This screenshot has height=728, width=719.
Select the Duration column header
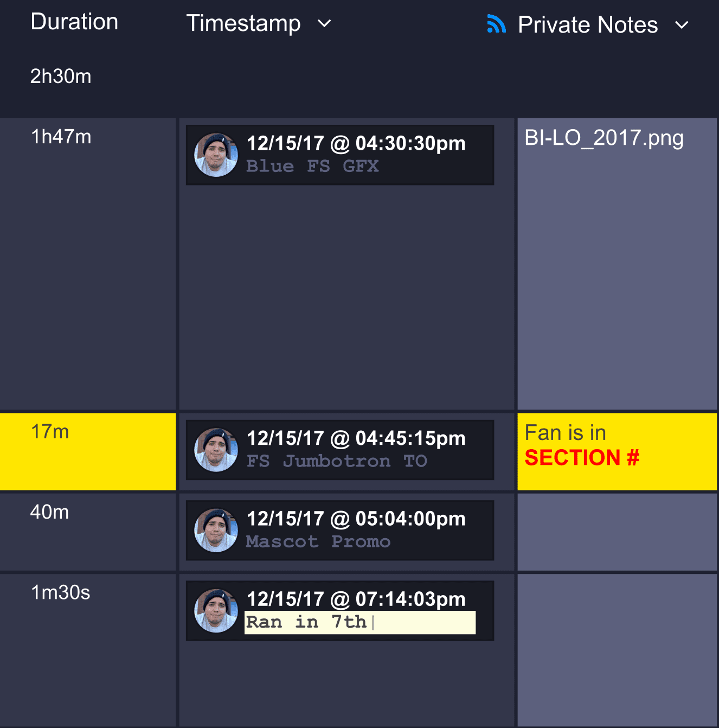74,22
